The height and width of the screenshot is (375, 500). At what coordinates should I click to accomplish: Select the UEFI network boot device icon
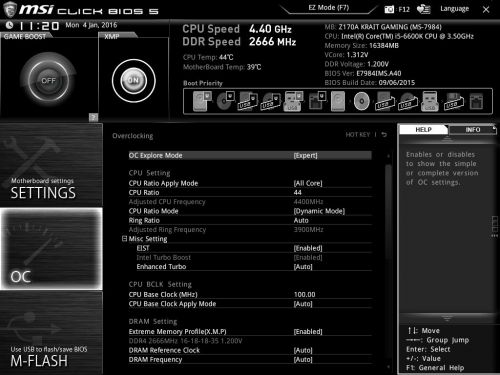[317, 101]
